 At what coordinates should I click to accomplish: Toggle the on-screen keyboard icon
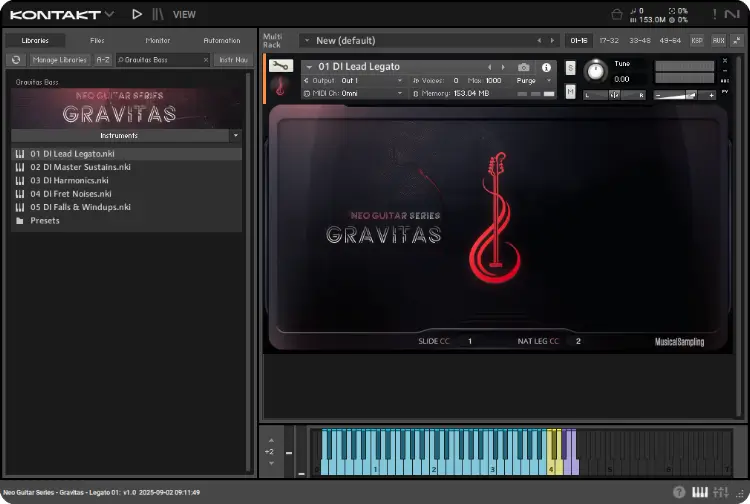point(700,492)
